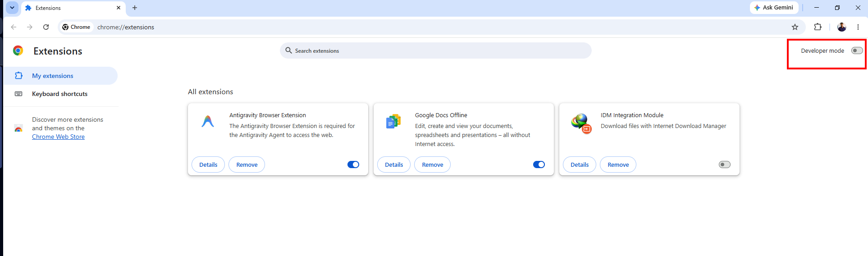Go back with the back arrow
Image resolution: width=868 pixels, height=256 pixels.
coord(14,27)
